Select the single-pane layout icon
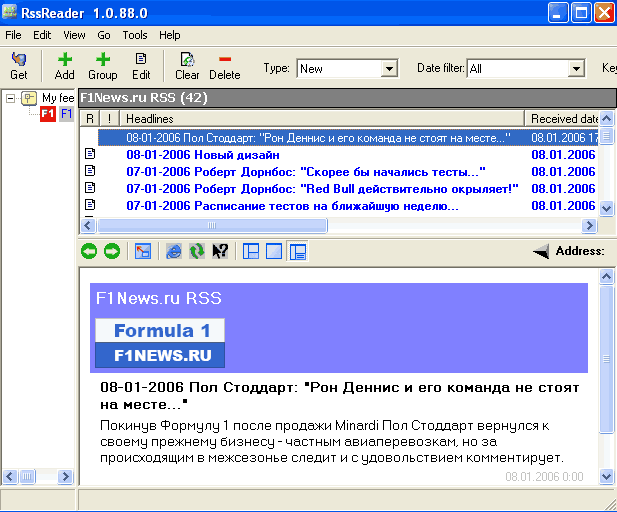This screenshot has height=512, width=617. tap(274, 251)
